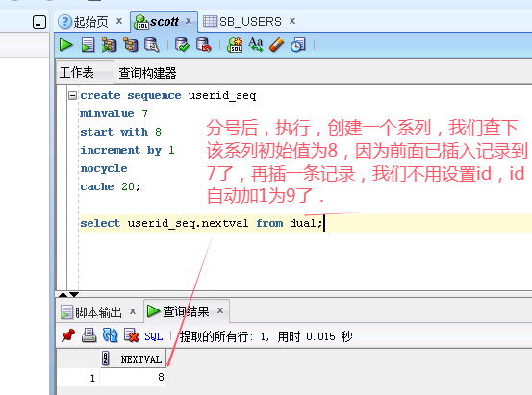Refresh the query result
The height and width of the screenshot is (395, 532).
pyautogui.click(x=110, y=335)
